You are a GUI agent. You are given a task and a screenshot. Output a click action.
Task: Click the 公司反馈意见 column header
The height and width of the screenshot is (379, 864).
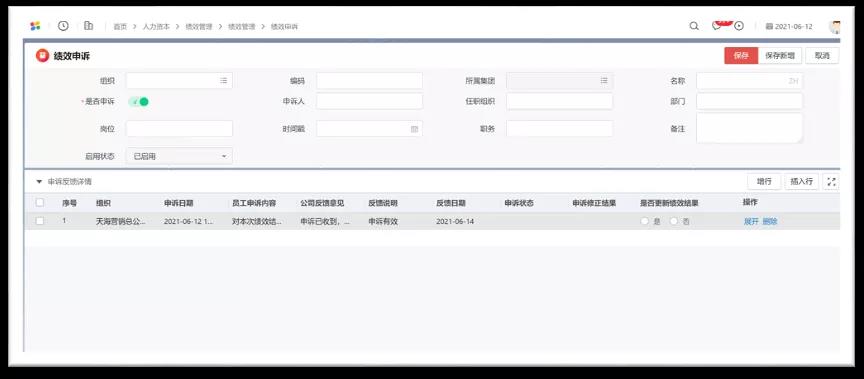click(322, 203)
